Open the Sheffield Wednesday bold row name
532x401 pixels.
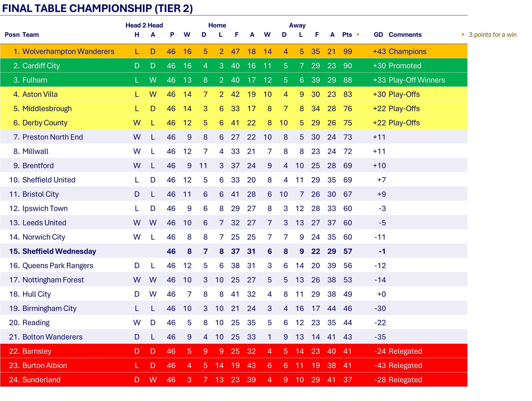point(59,251)
